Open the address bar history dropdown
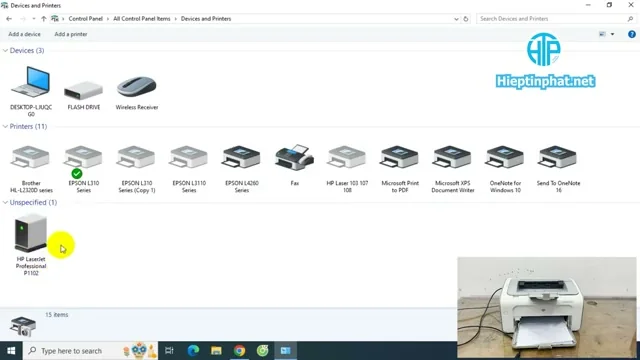The height and width of the screenshot is (360, 640). pos(456,19)
